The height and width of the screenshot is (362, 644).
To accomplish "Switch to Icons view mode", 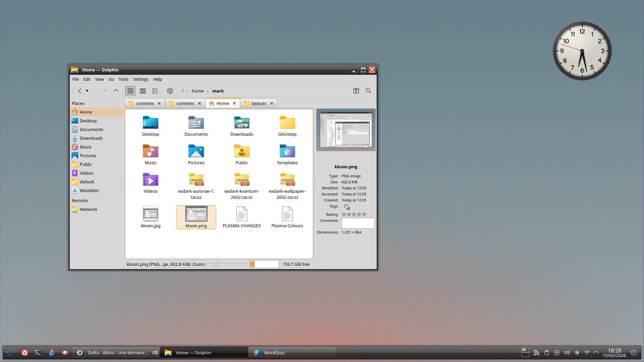I will (x=130, y=91).
